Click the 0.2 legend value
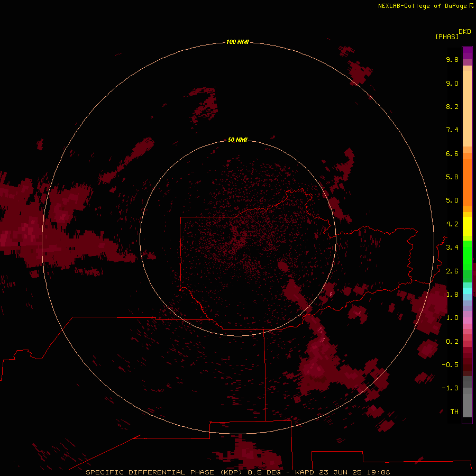This screenshot has height=476, width=476. [452, 342]
